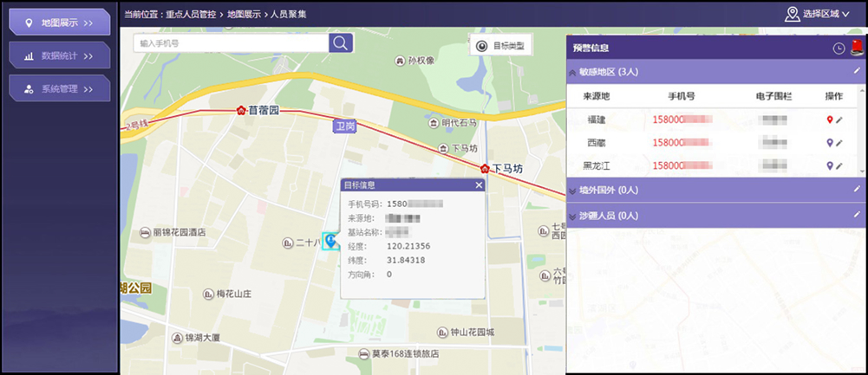Expand the 涉疆人员 section
The image size is (868, 375).
[x=573, y=215]
